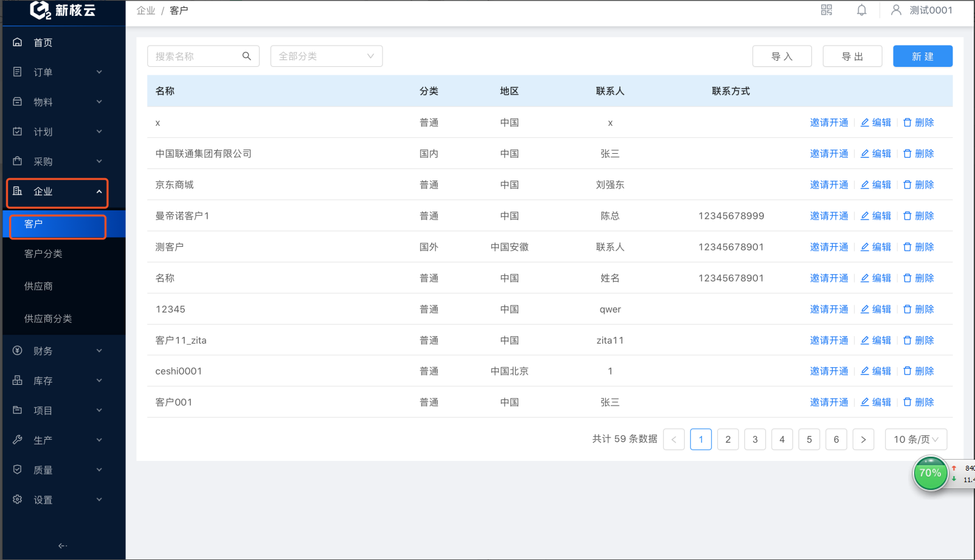Delete the 12345 customer row
This screenshot has height=560, width=975.
tap(918, 309)
